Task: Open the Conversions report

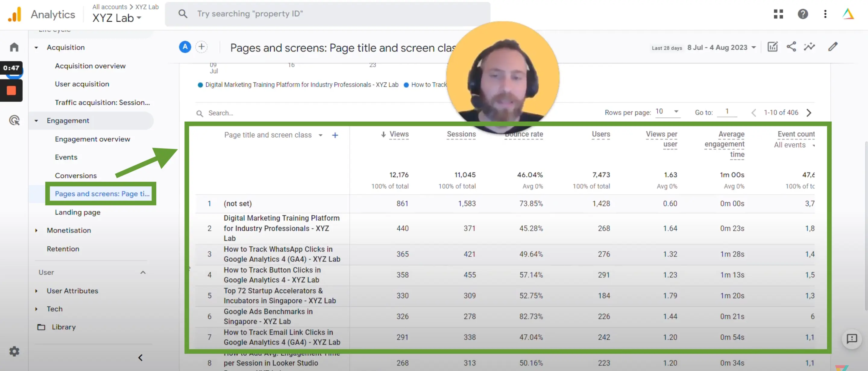Action: 76,176
